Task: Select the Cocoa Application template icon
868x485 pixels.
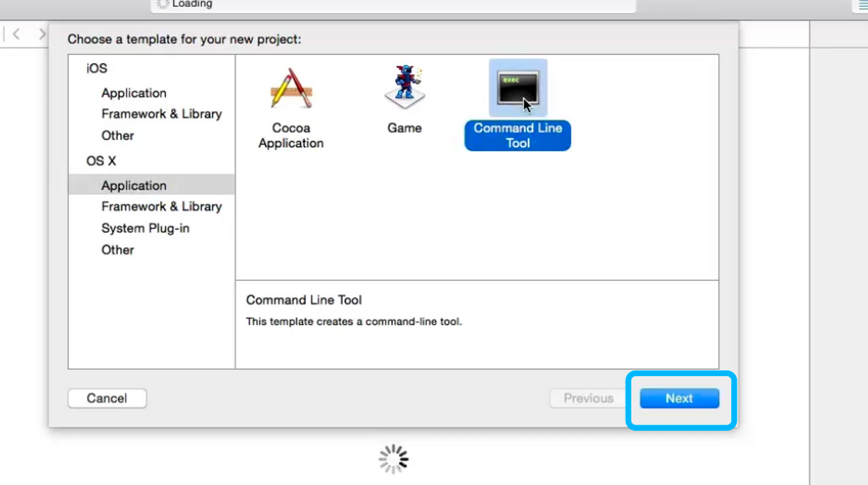Action: [291, 89]
